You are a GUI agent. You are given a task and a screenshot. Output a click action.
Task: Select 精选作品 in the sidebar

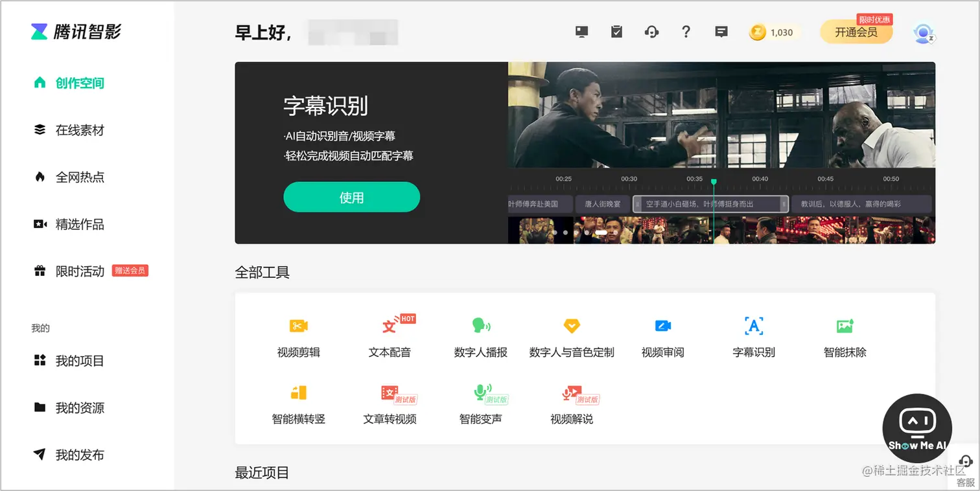[69, 224]
